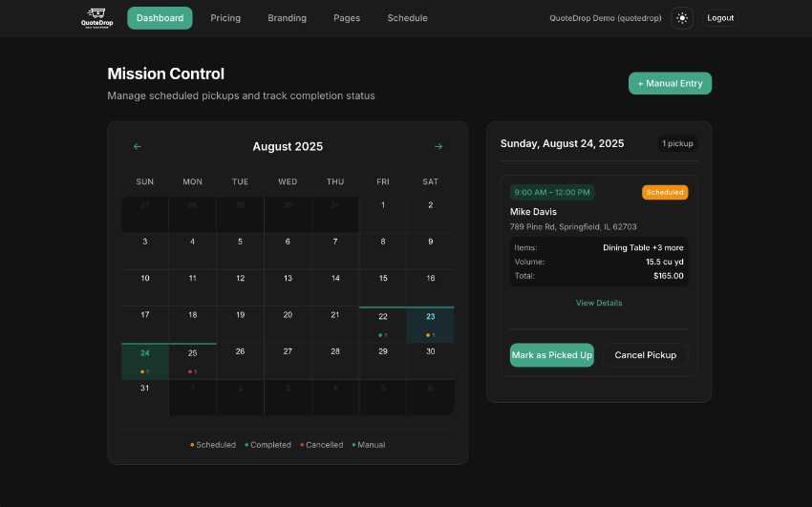The image size is (812, 507).
Task: Select August 24 calendar day
Action: click(145, 361)
